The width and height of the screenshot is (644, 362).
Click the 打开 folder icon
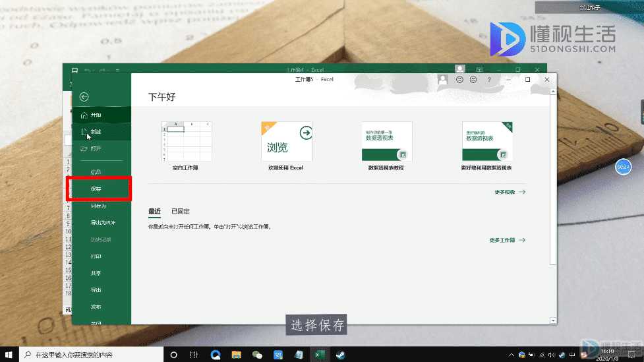[x=84, y=149]
